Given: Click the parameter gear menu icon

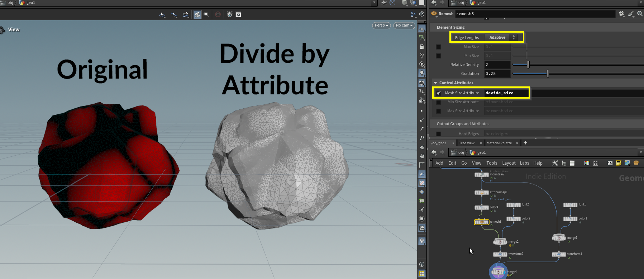Looking at the screenshot, I should 621,14.
